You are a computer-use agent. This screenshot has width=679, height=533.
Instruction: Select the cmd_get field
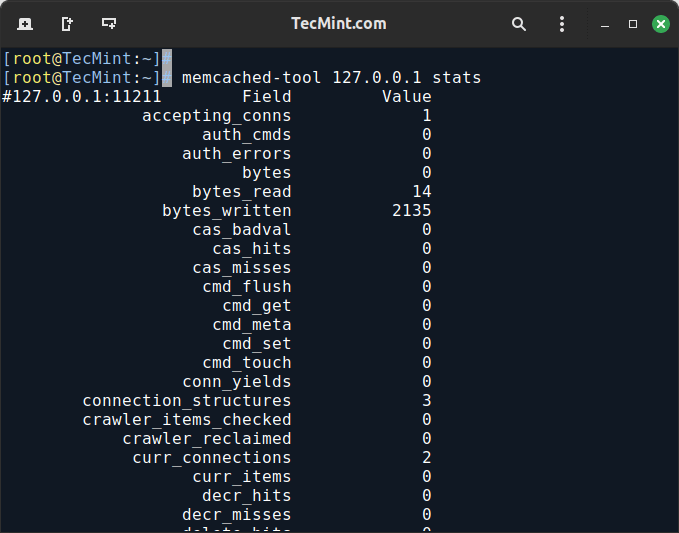[x=257, y=306]
